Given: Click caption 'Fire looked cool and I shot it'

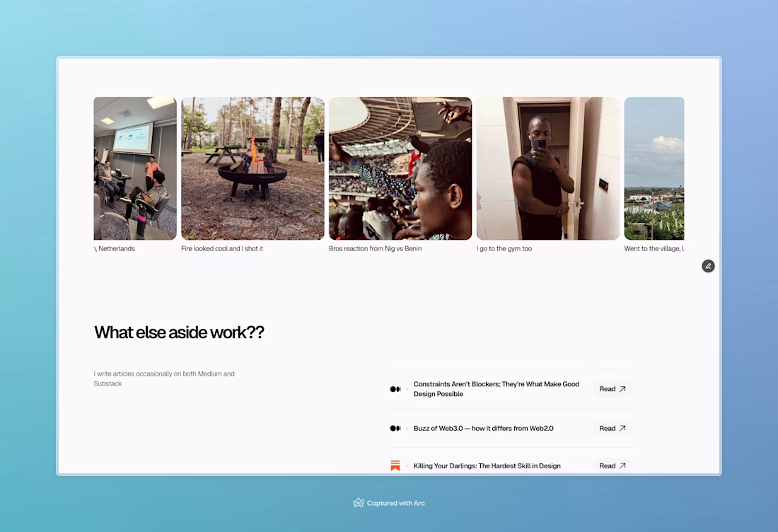Looking at the screenshot, I should click(x=222, y=248).
